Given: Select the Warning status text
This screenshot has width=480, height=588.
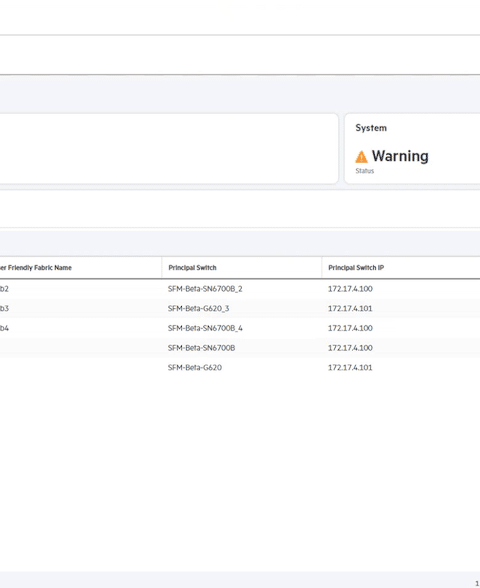Looking at the screenshot, I should 400,156.
